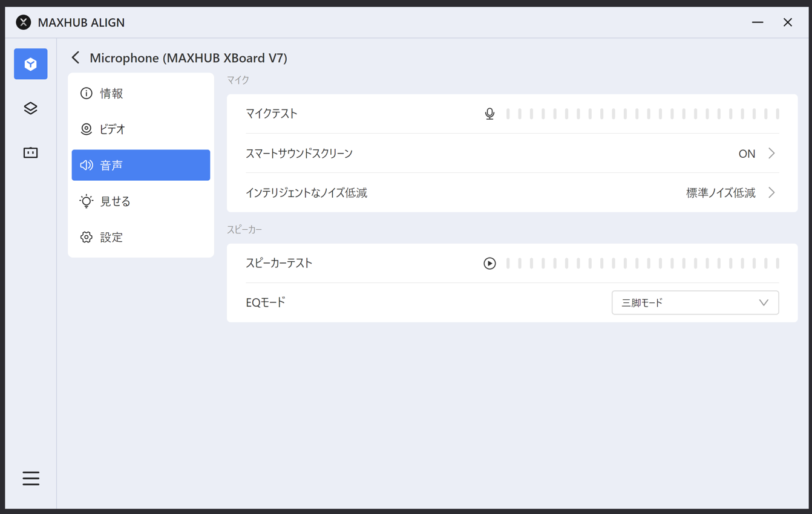
Task: Open the EQモード dropdown
Action: (x=695, y=302)
